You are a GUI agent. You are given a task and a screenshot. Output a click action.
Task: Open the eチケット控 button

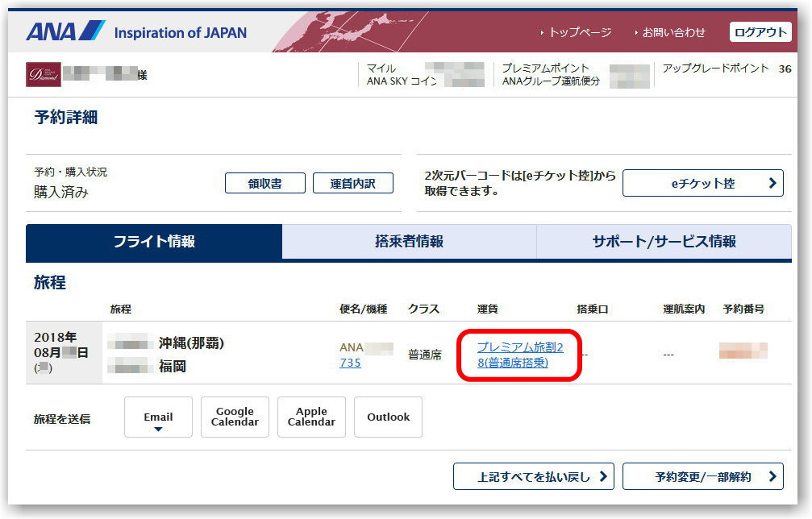pos(702,183)
